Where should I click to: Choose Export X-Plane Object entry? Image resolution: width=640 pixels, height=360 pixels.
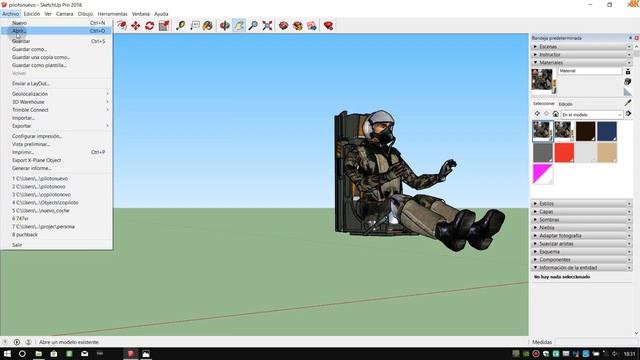[x=56, y=160]
